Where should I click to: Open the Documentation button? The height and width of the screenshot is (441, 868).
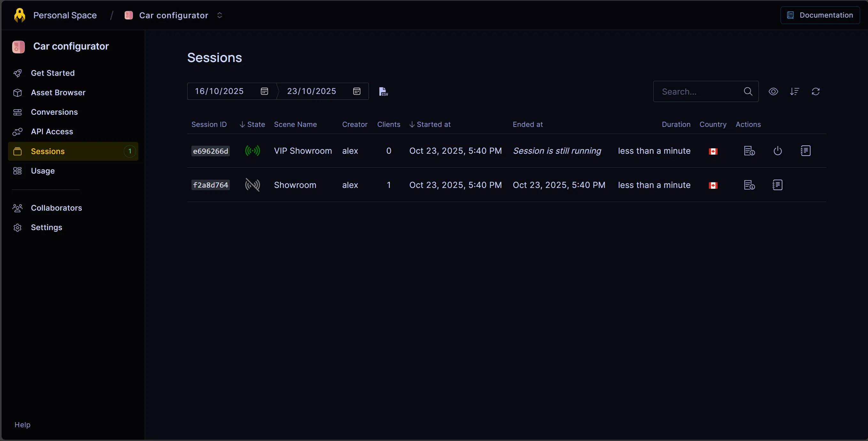pyautogui.click(x=820, y=15)
